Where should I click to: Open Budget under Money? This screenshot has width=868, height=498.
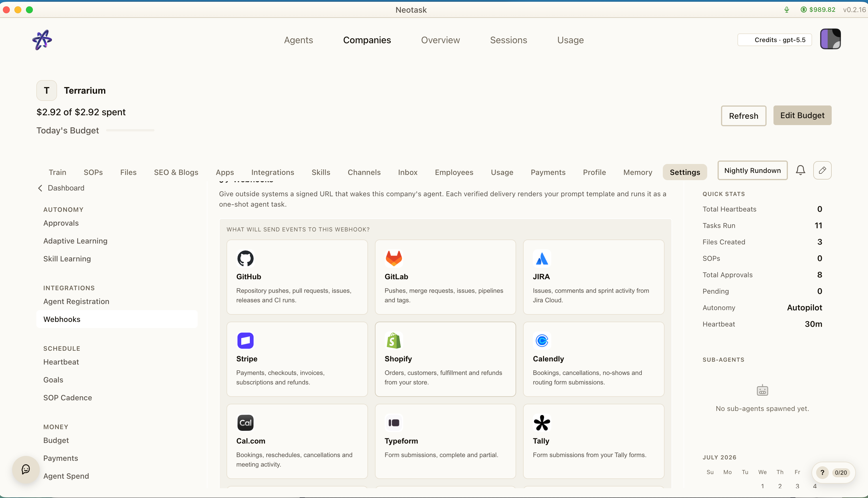click(56, 440)
